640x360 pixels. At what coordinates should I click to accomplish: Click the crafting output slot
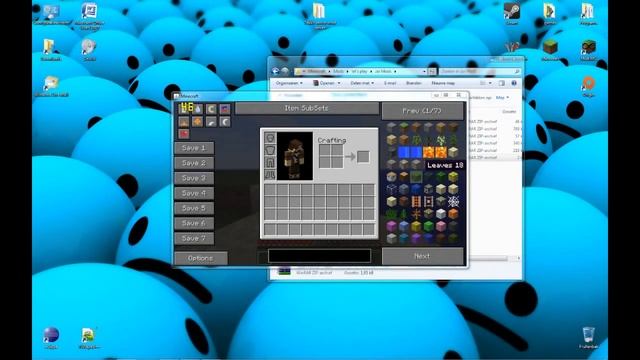(x=363, y=157)
